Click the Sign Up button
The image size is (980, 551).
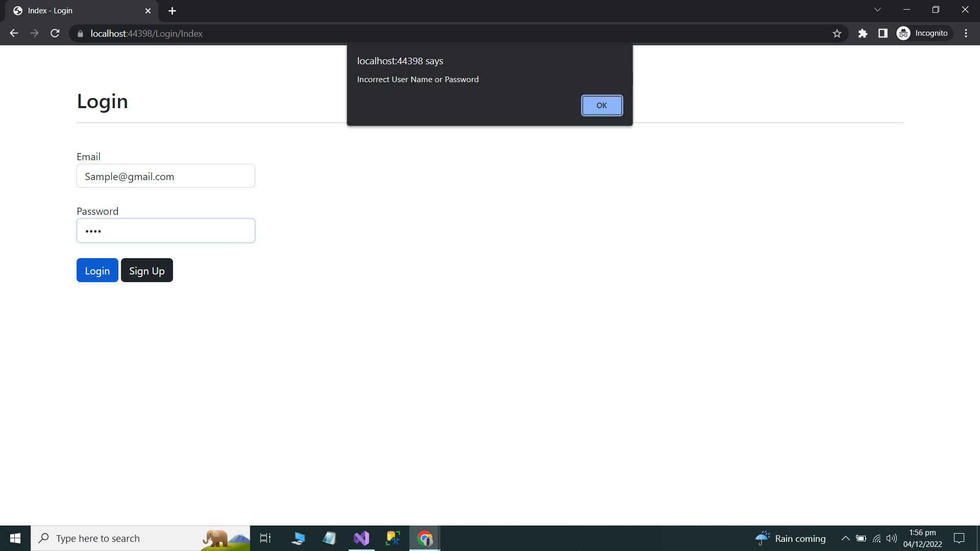[x=146, y=270]
